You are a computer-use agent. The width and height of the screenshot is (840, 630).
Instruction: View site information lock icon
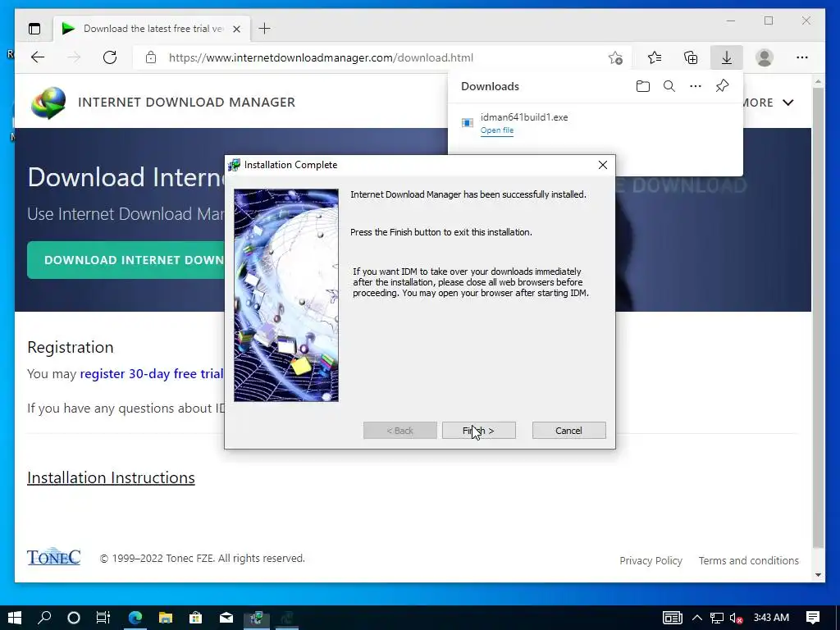151,57
